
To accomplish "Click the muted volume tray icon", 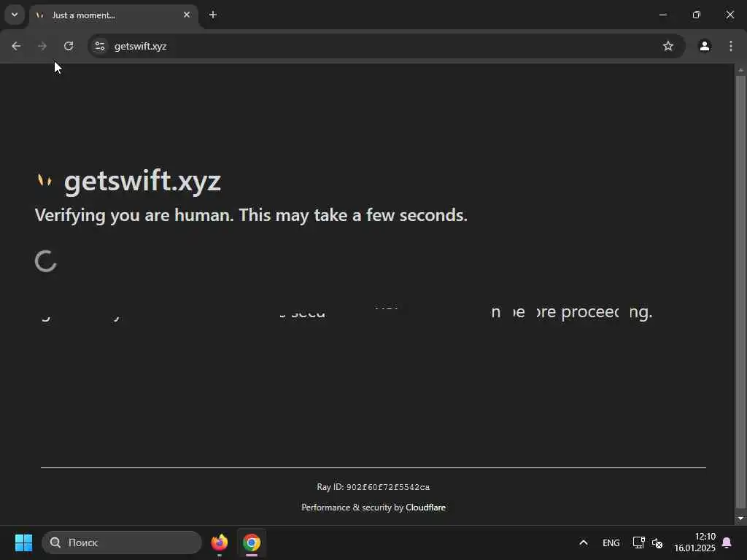I will [657, 542].
